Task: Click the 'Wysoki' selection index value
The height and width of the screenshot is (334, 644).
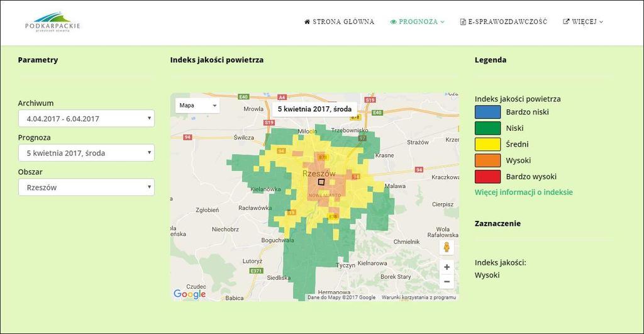Action: (487, 276)
